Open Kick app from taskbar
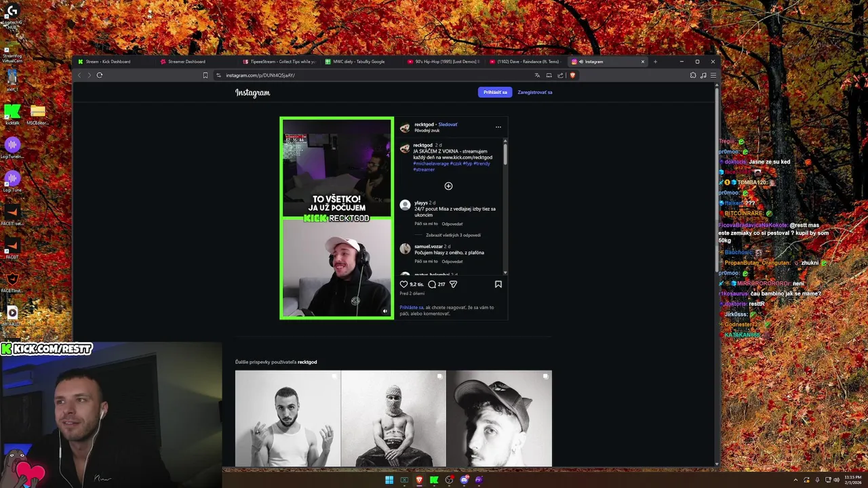The height and width of the screenshot is (488, 868). tap(434, 480)
